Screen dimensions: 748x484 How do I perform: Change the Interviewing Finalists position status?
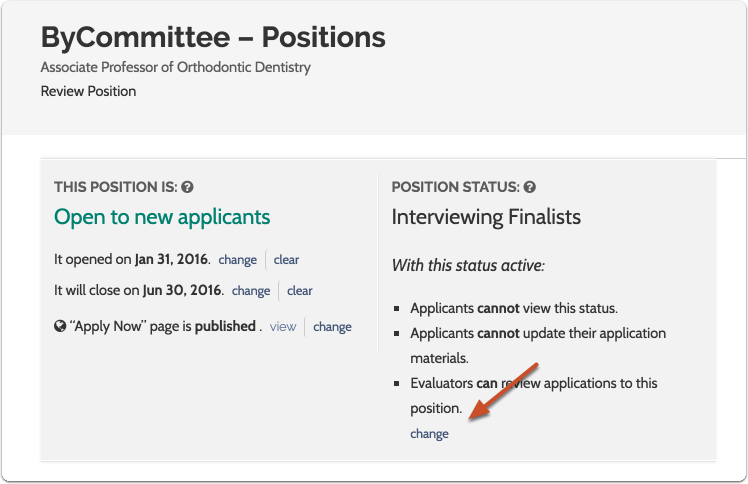click(429, 434)
